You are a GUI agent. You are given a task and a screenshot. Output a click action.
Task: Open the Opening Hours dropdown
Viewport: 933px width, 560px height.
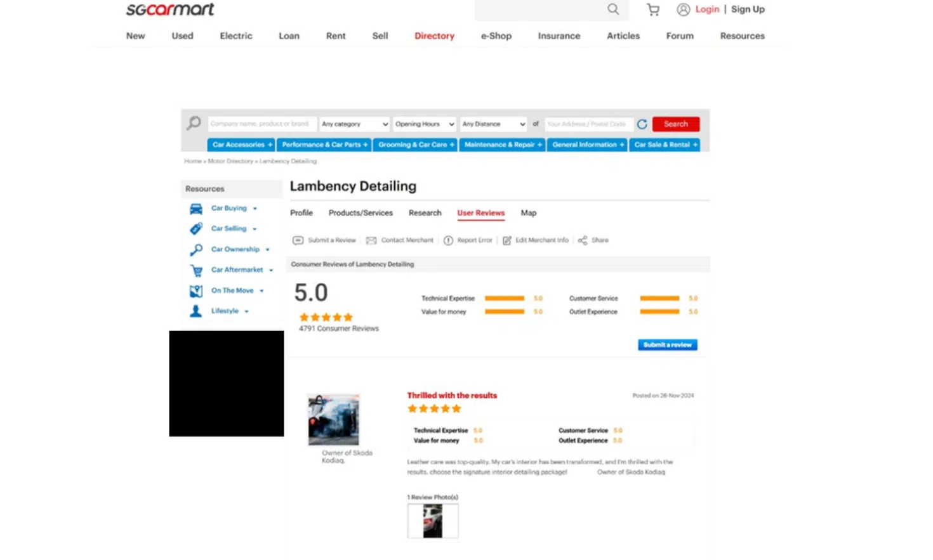tap(424, 124)
